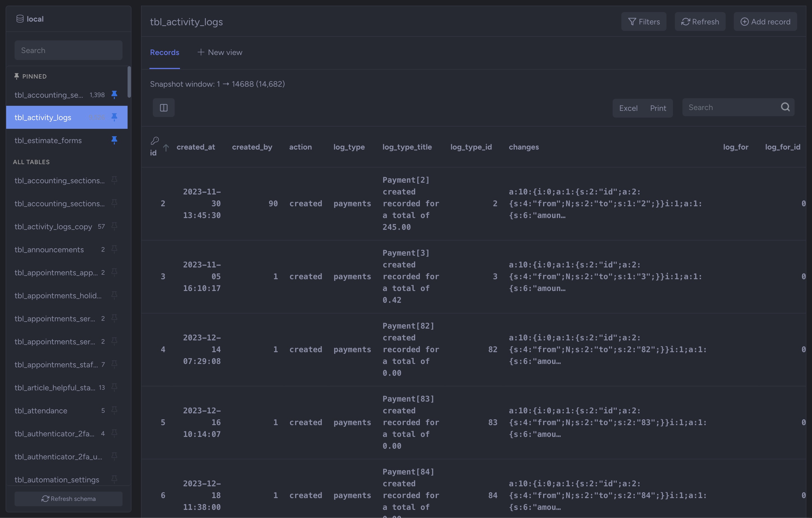Image resolution: width=812 pixels, height=518 pixels.
Task: Sort by id using the ascending arrow
Action: pyautogui.click(x=166, y=148)
